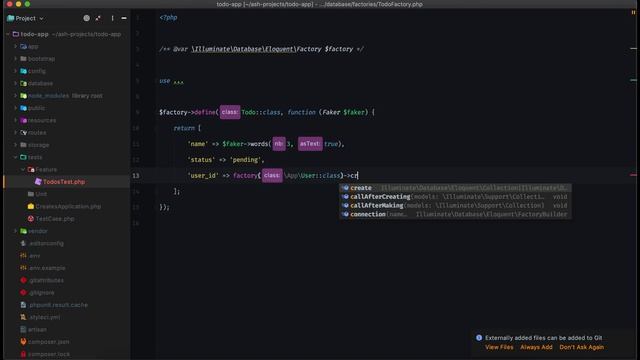Image resolution: width=640 pixels, height=360 pixels.
Task: Hide the Project tool window with minus icon
Action: (x=124, y=18)
